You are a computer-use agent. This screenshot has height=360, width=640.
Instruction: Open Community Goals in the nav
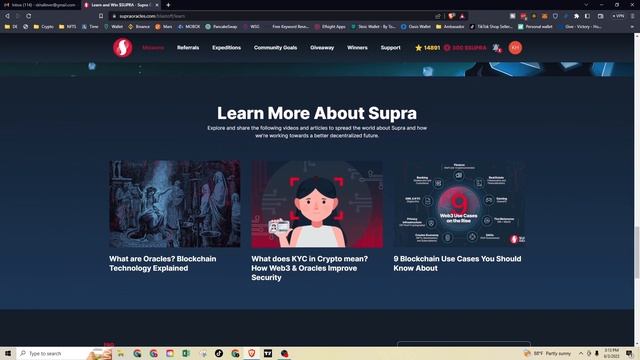(275, 48)
